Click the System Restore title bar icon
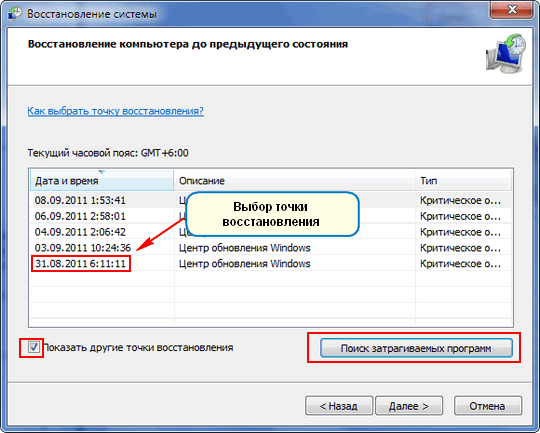 (x=14, y=13)
